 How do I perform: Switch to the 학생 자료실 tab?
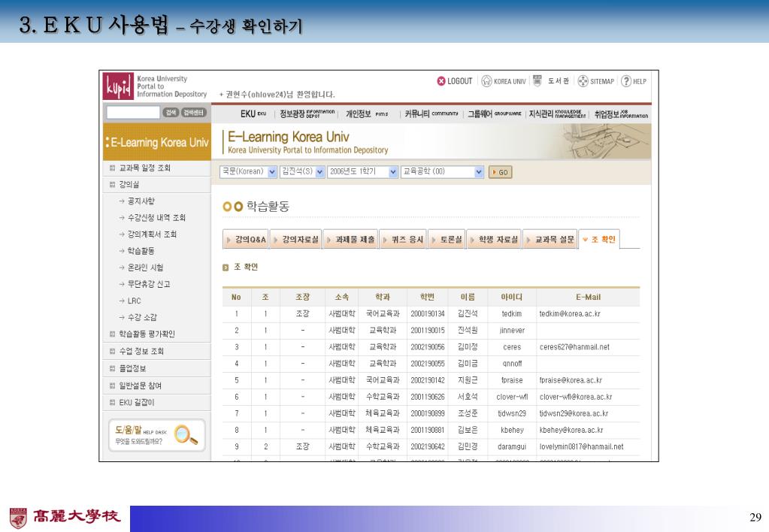coord(494,240)
